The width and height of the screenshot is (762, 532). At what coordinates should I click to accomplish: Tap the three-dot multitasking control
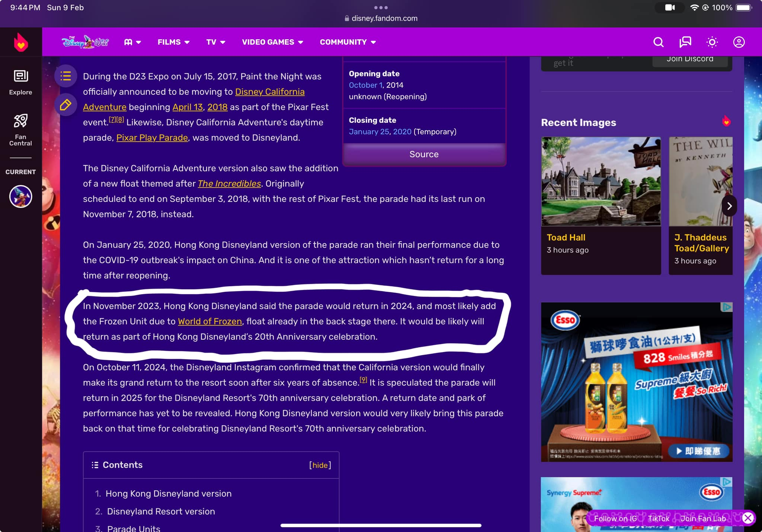pyautogui.click(x=381, y=7)
